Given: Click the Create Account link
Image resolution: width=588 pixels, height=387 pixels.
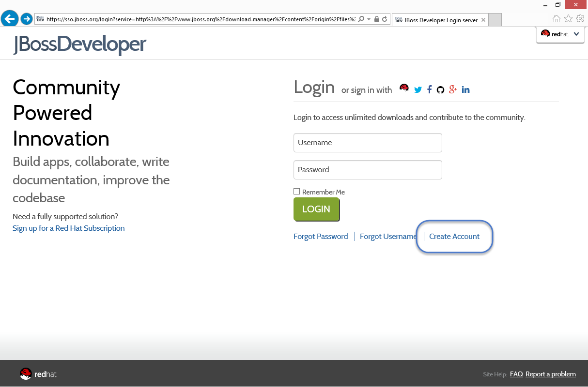Looking at the screenshot, I should tap(454, 237).
